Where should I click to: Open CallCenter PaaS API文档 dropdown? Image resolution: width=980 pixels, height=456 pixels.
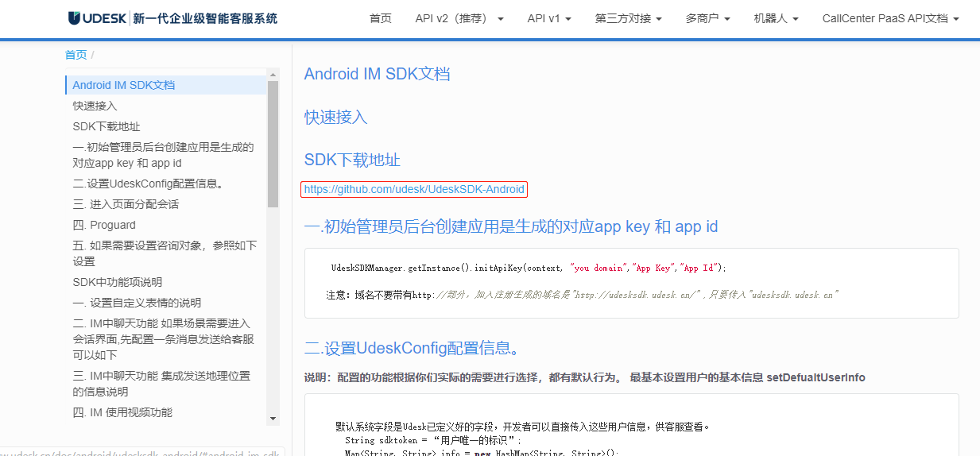(x=891, y=18)
